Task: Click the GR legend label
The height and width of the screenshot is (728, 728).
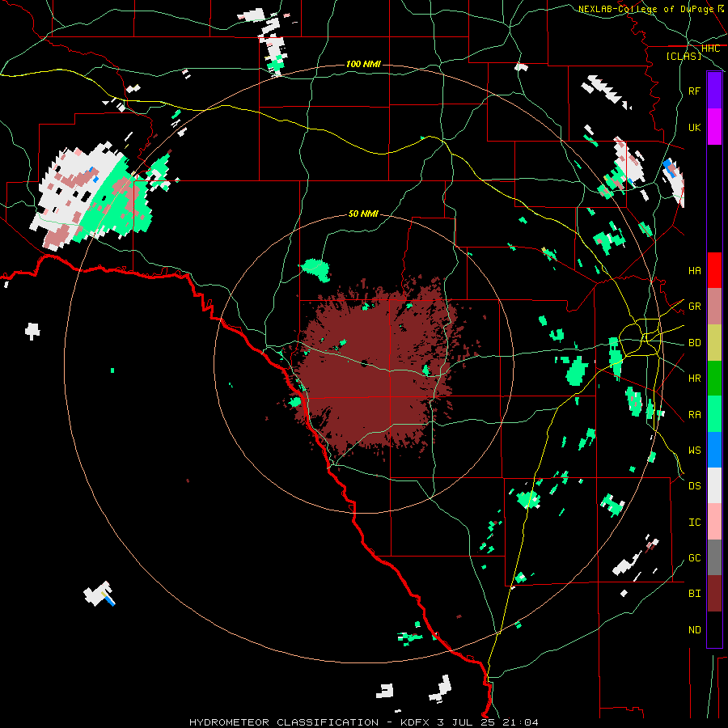Action: 695,307
